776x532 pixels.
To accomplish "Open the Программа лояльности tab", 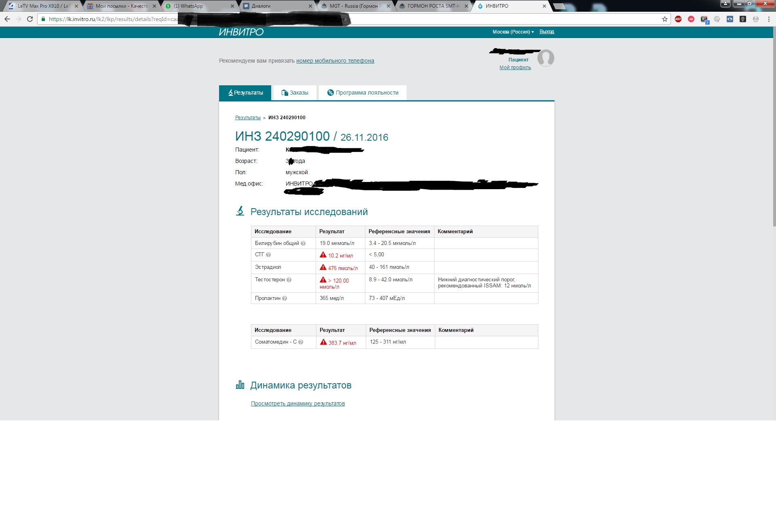I will click(363, 93).
